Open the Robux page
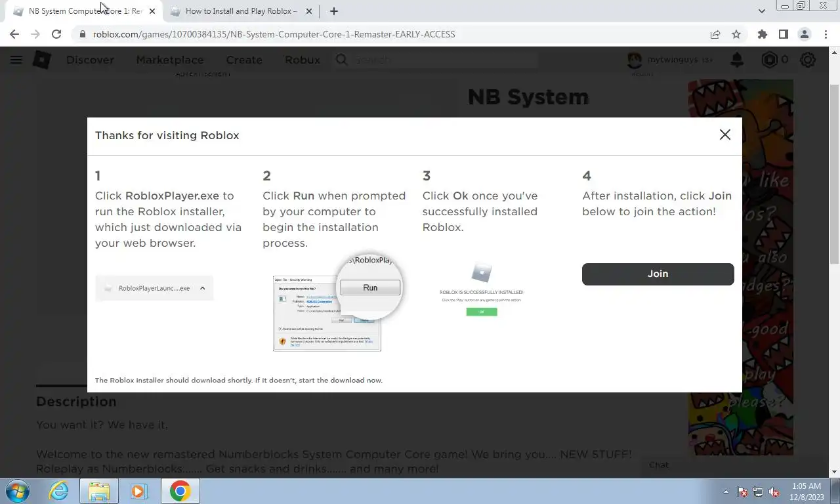 (303, 60)
